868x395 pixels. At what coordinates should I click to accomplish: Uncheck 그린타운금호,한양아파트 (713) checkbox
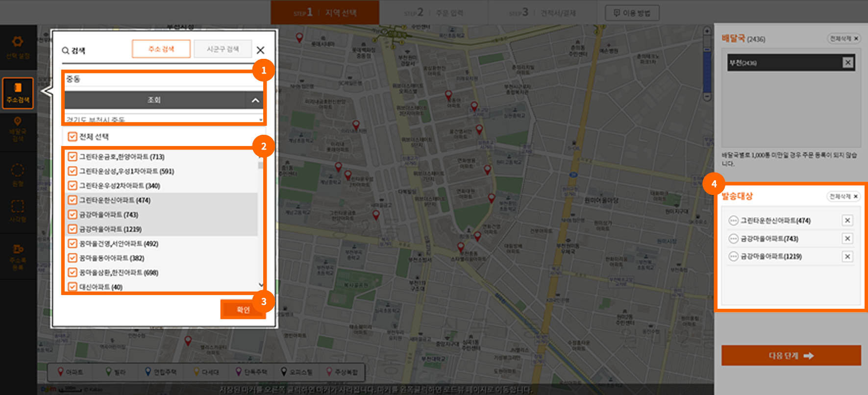[73, 157]
